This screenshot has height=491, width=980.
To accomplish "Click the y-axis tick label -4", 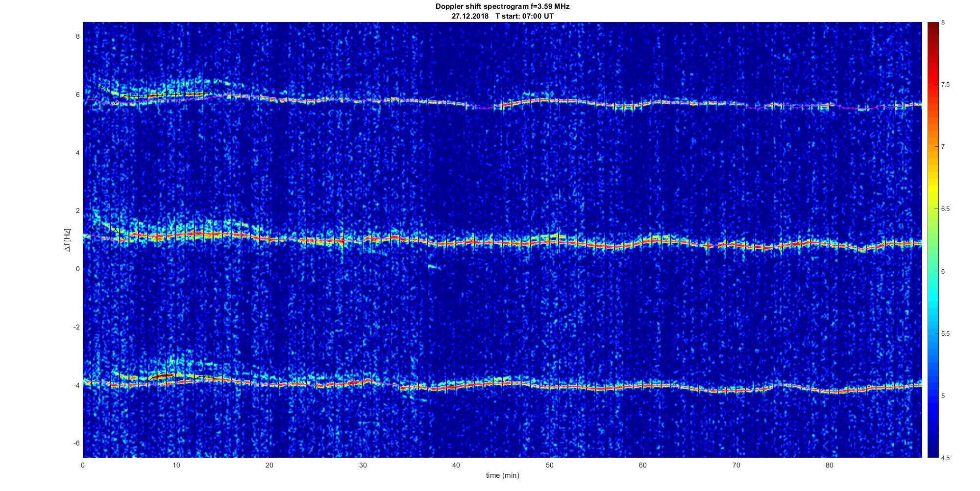I will tap(76, 385).
